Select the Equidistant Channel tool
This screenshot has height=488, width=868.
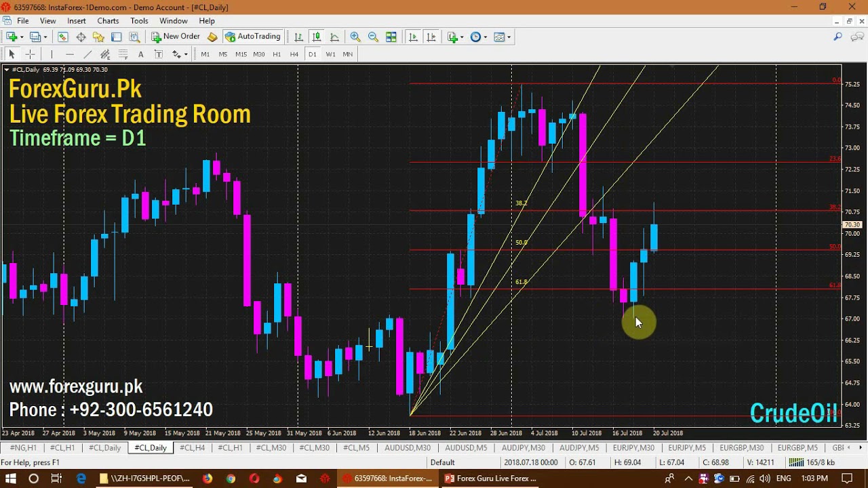[x=105, y=54]
